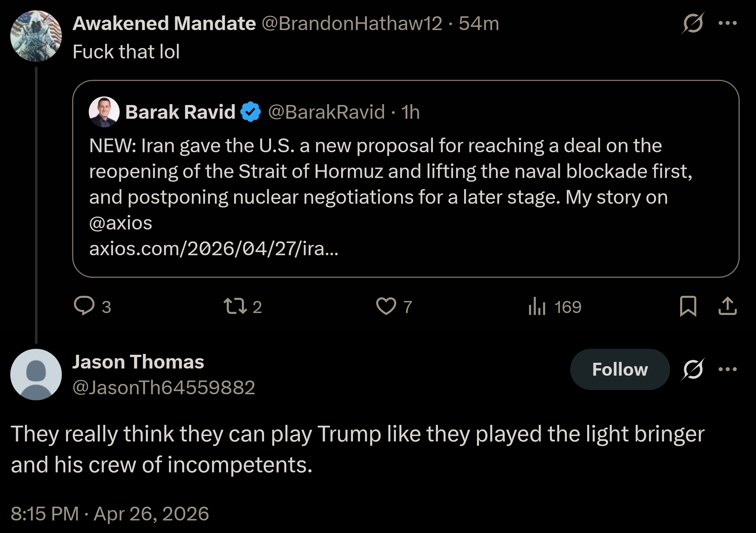
Task: View analytics showing 169 views
Action: (x=555, y=307)
